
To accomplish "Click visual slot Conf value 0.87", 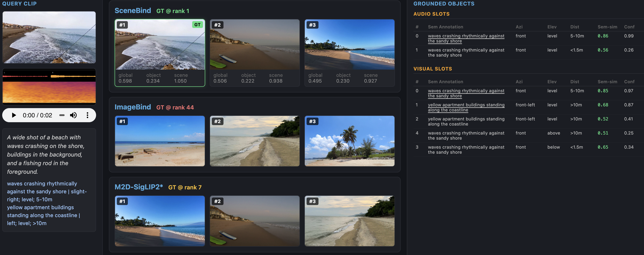I will (x=629, y=105).
